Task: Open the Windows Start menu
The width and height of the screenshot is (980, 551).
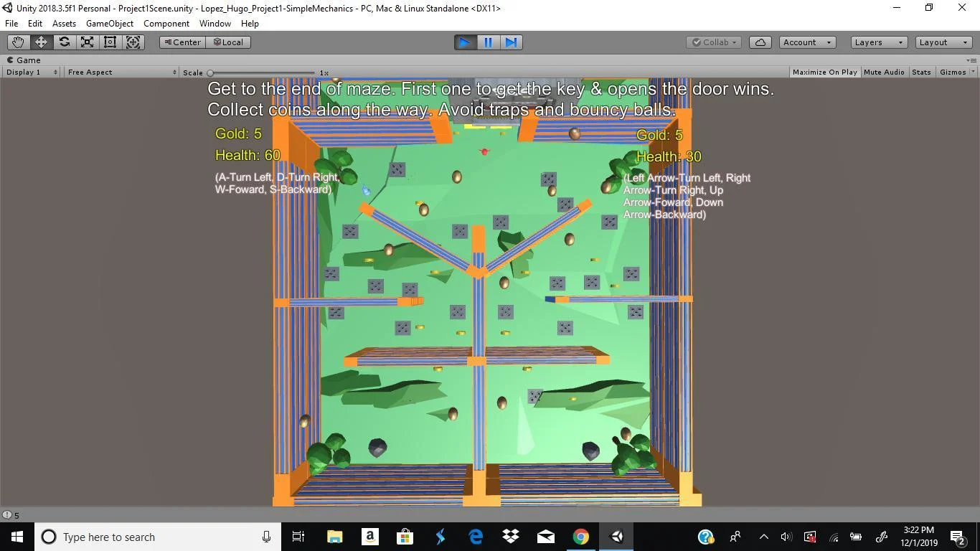Action: 17,537
